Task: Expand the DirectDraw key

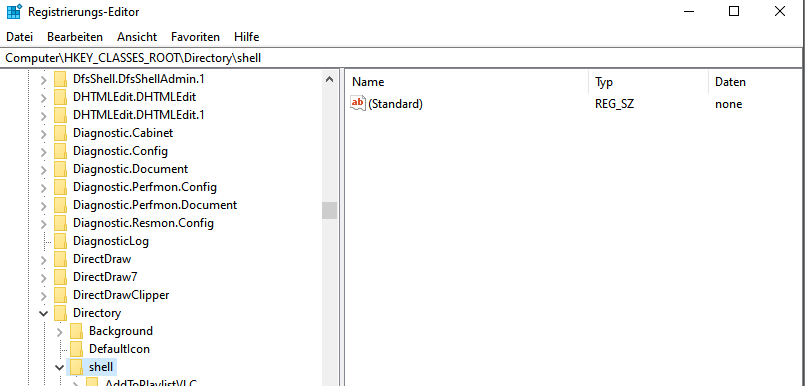Action: coord(44,259)
